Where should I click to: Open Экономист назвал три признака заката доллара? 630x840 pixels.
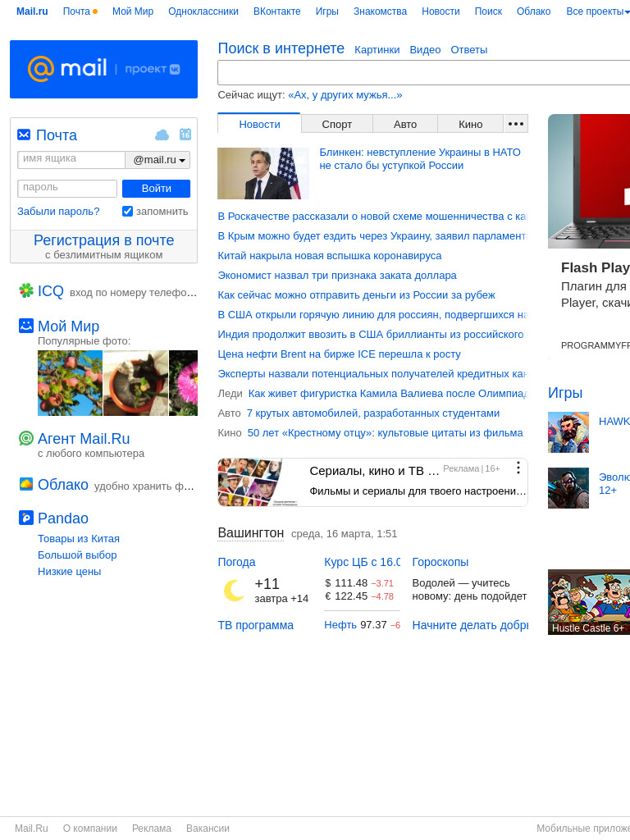coord(337,276)
